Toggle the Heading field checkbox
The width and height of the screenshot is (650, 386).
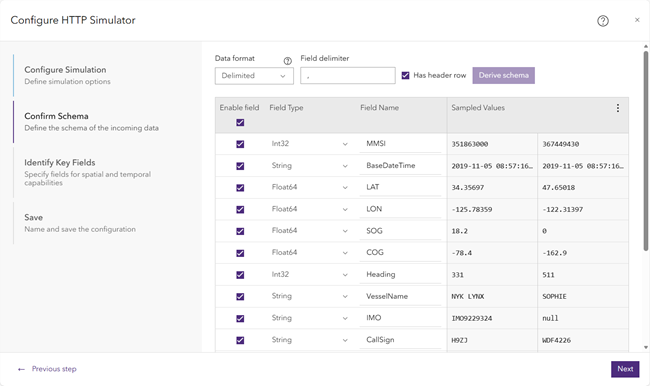240,274
